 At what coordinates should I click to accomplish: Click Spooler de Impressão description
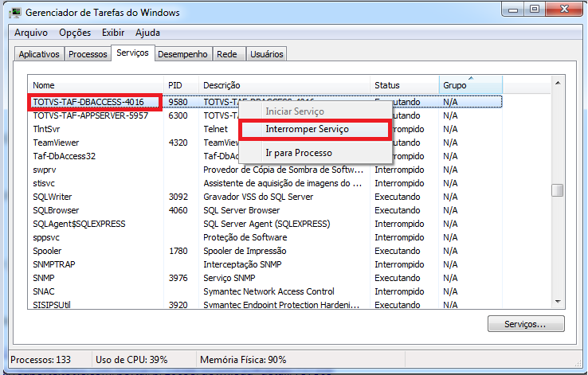[x=245, y=251]
